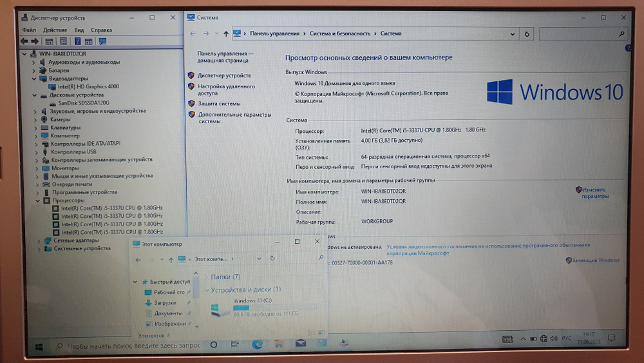This screenshot has height=363, width=644.
Task: Click Up arrow in Система window
Action: pyautogui.click(x=226, y=34)
